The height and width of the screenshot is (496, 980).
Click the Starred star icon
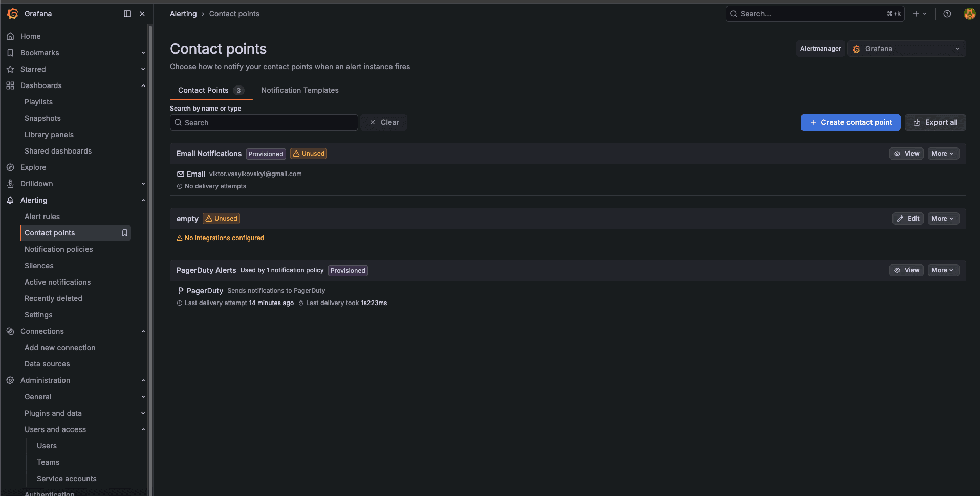click(x=10, y=69)
